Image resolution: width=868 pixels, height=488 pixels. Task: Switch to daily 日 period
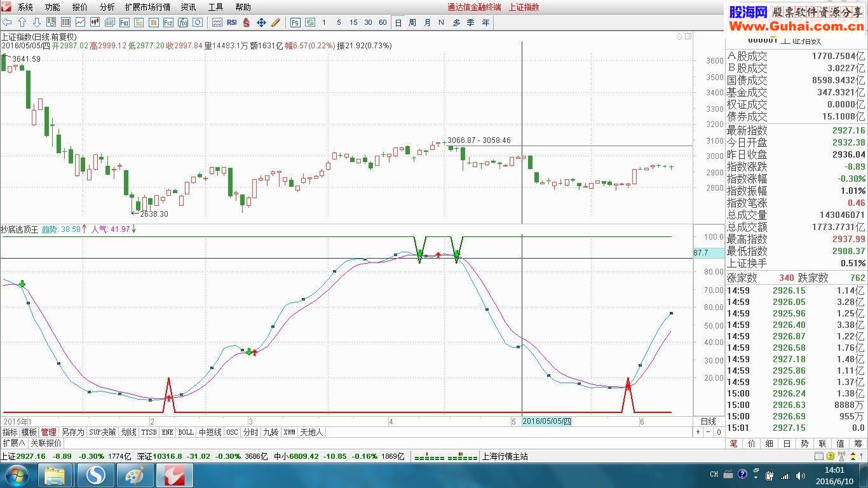coord(398,22)
